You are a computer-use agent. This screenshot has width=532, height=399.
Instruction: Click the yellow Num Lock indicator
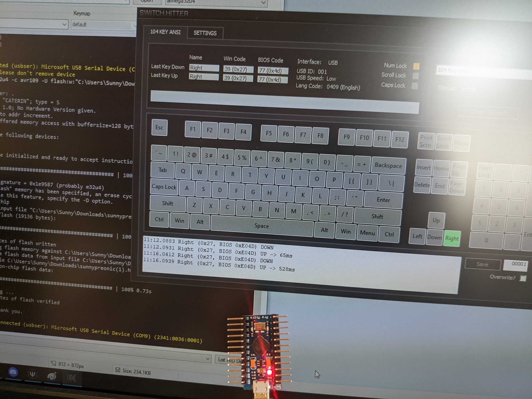(x=416, y=66)
